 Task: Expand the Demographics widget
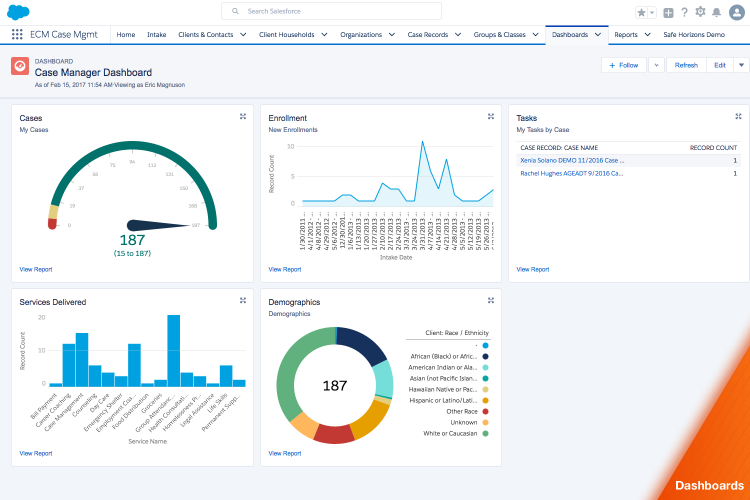[491, 300]
